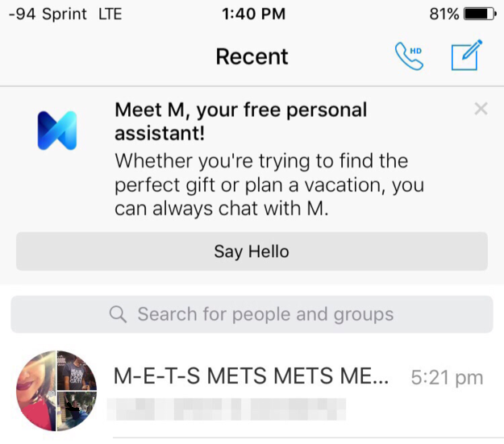Dismiss the Meet M banner
This screenshot has width=504, height=444.
point(481,109)
